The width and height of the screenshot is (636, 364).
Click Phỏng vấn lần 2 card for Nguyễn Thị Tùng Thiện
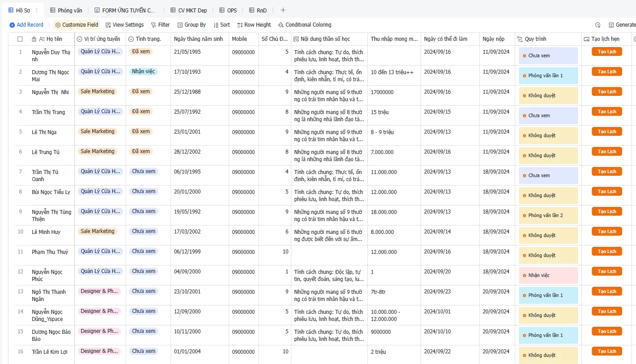(x=549, y=215)
